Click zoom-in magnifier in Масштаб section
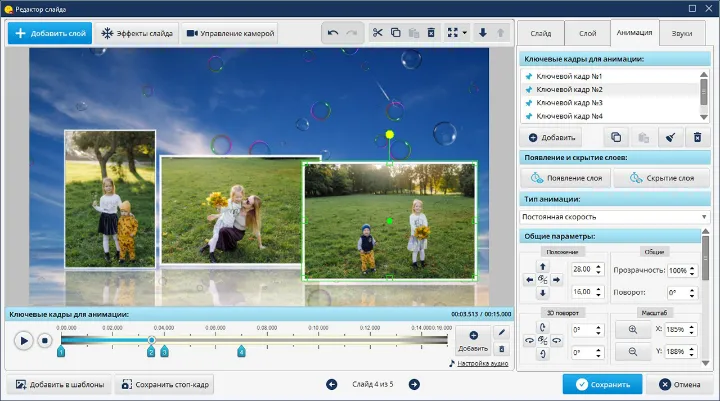This screenshot has width=720, height=401. click(x=632, y=329)
